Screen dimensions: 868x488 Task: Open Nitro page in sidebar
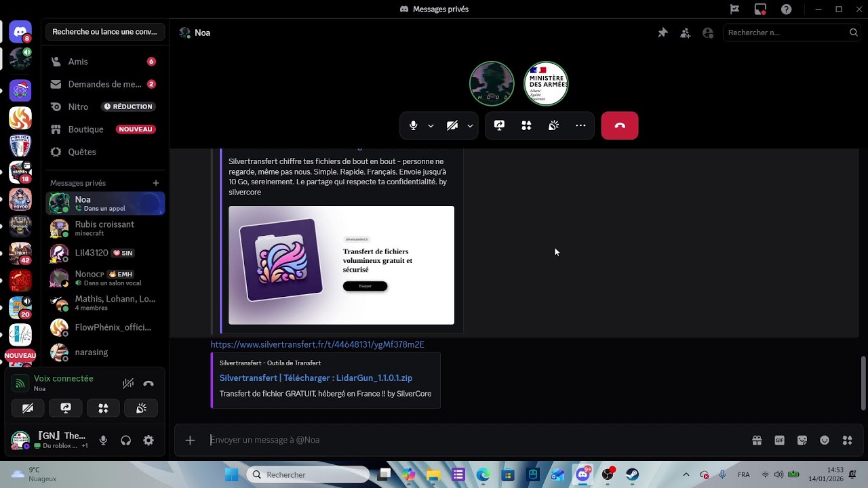(x=105, y=106)
